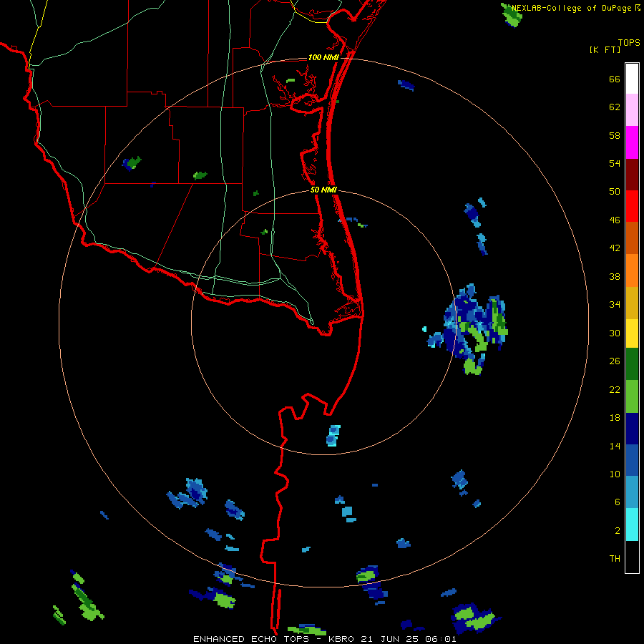Click the navy 14-18 kft legend swatch
Screen dimensions: 644x644
632,429
